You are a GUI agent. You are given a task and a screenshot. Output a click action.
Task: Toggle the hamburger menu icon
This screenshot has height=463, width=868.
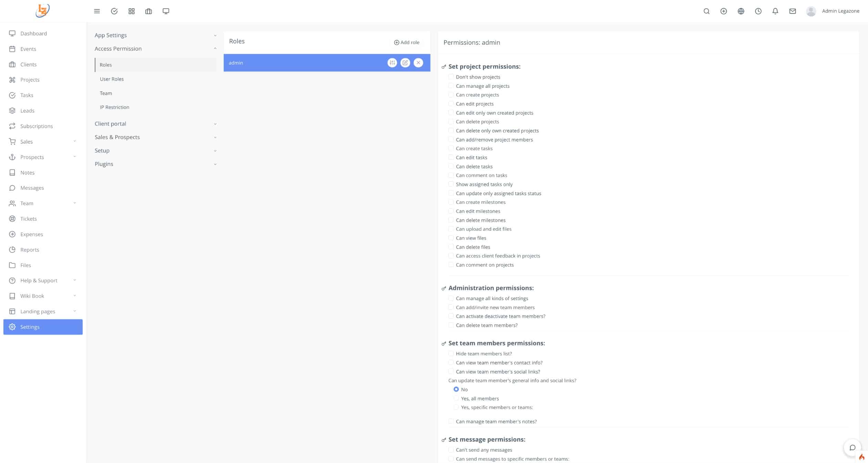(97, 11)
